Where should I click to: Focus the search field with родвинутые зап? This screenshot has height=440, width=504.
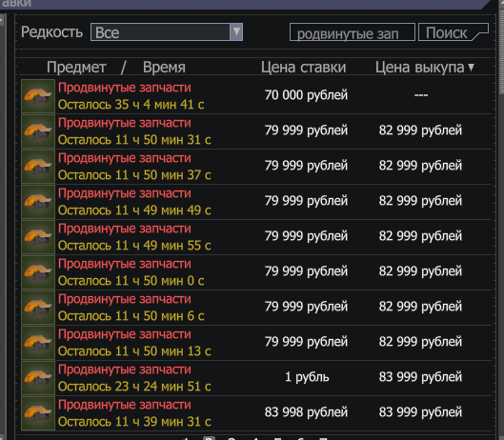(353, 32)
